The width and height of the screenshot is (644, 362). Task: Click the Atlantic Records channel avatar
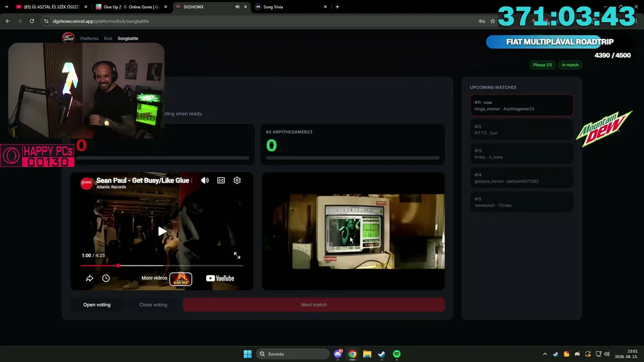[x=87, y=184]
